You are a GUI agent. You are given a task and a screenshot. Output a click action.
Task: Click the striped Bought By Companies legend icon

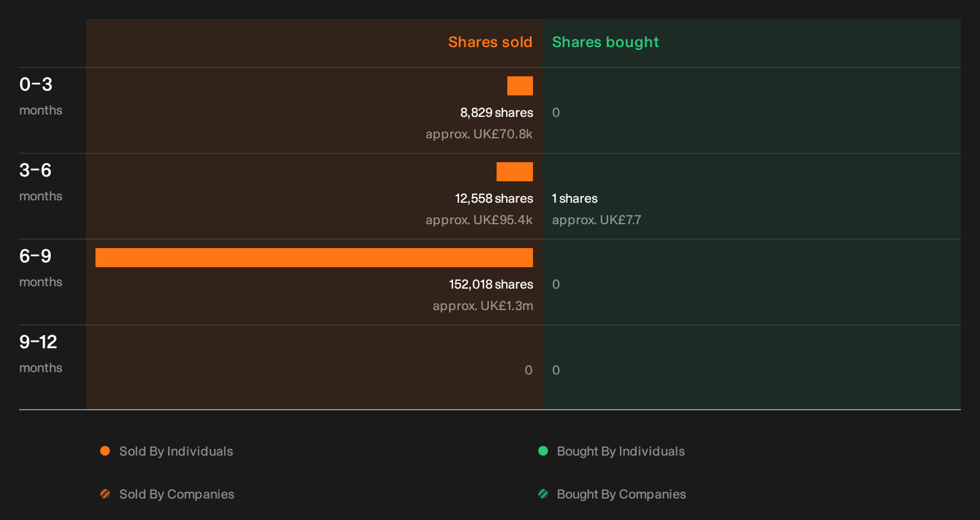543,494
